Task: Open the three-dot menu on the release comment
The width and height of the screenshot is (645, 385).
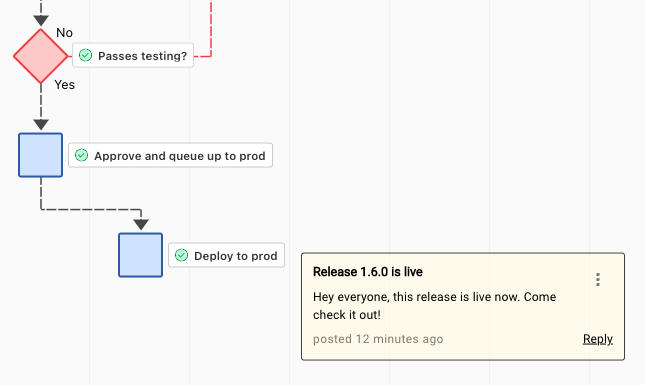Action: pyautogui.click(x=598, y=280)
